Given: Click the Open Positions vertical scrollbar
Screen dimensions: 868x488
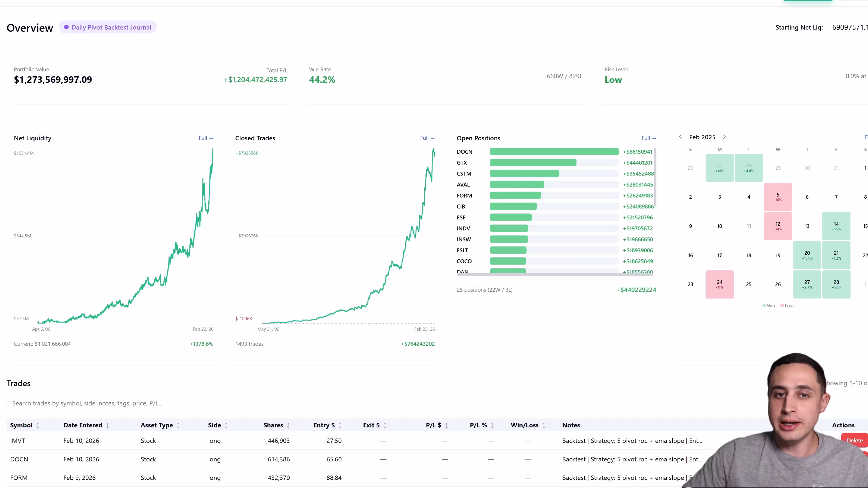Looking at the screenshot, I should pyautogui.click(x=655, y=177).
